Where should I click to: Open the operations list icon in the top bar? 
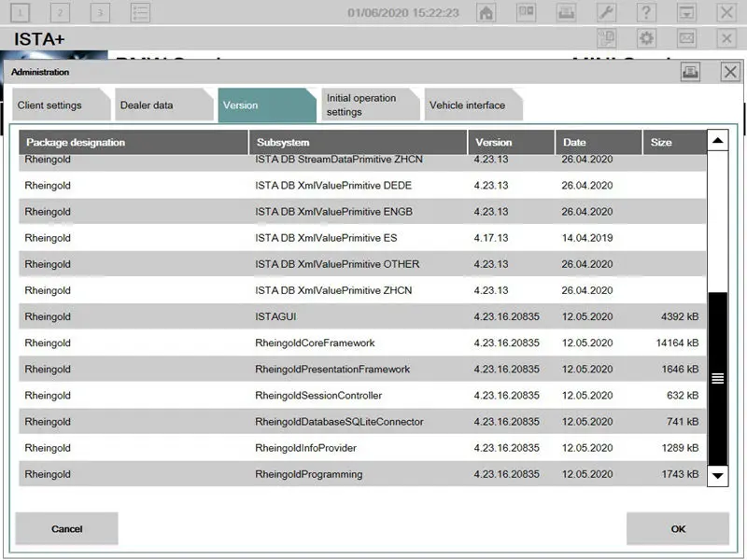pos(140,13)
